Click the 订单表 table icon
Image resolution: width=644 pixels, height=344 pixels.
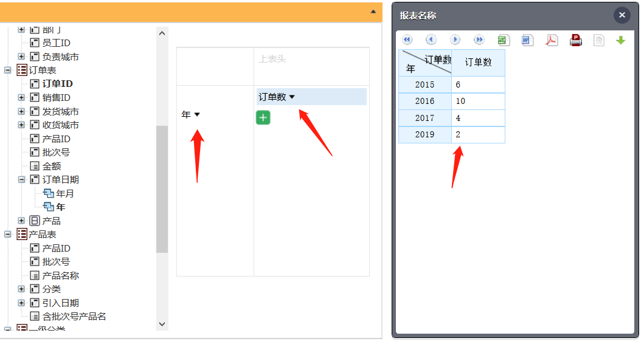point(22,70)
